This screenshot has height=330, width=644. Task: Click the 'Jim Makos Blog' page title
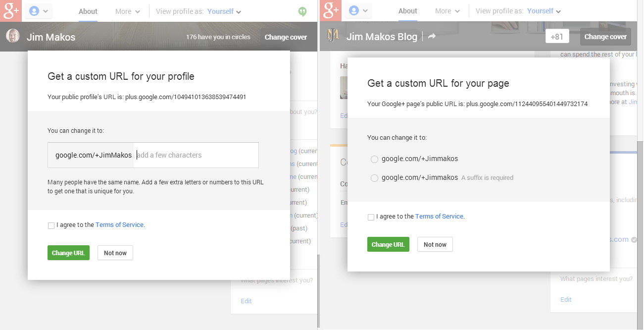pos(382,37)
